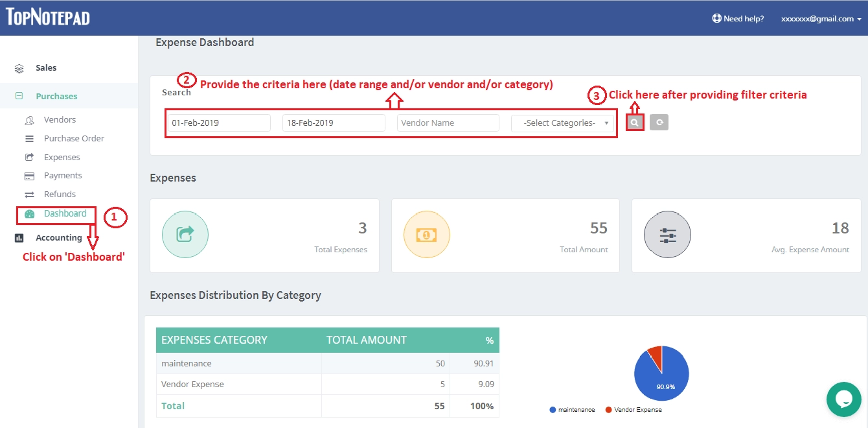Toggle the maintenance legend on the pie chart
Viewport: 868px width, 428px height.
(573, 409)
